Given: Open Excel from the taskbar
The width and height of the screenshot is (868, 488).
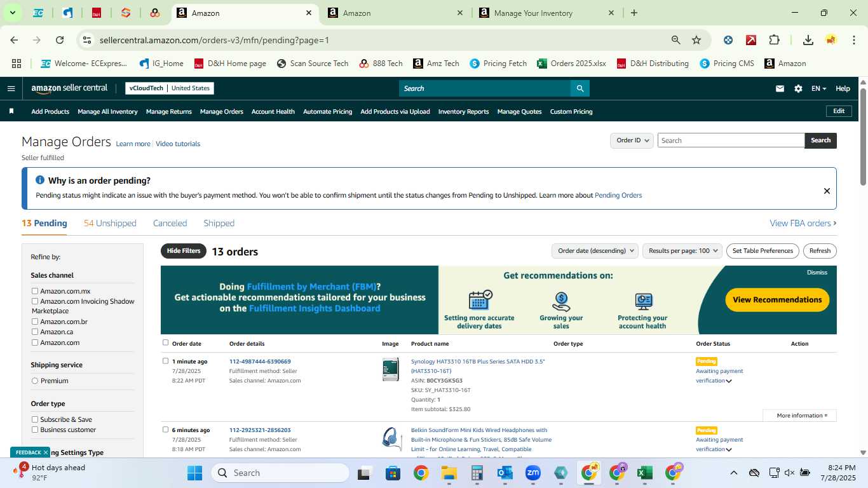Looking at the screenshot, I should tap(644, 473).
